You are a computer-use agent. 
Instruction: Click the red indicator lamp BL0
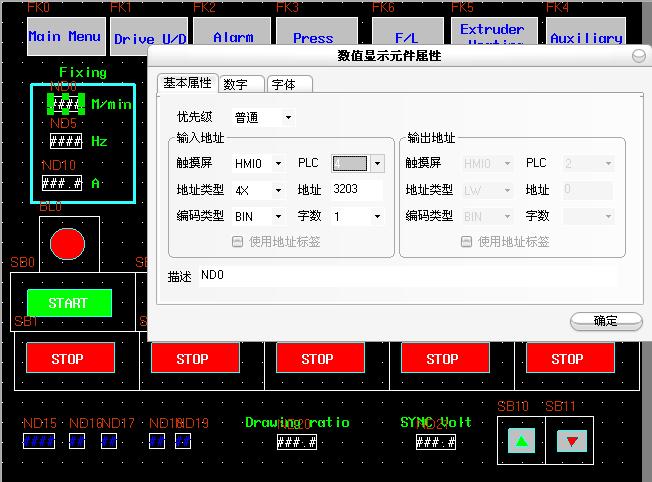67,242
